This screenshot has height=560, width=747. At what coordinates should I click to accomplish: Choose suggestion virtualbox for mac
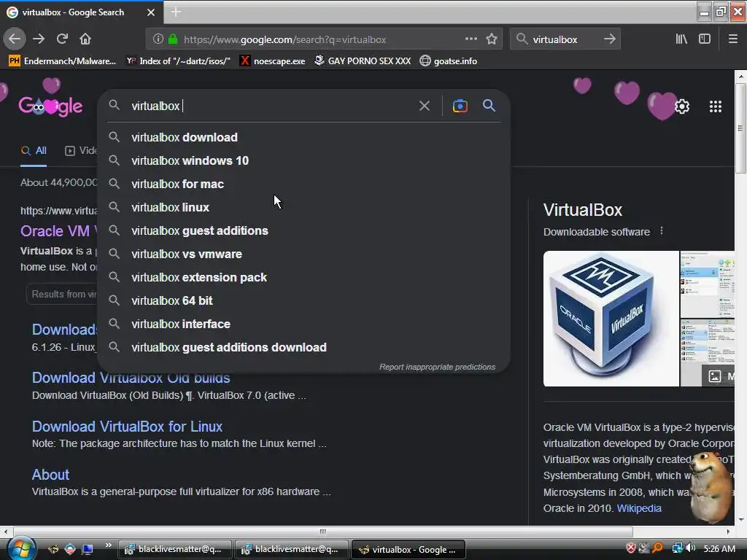(304, 184)
